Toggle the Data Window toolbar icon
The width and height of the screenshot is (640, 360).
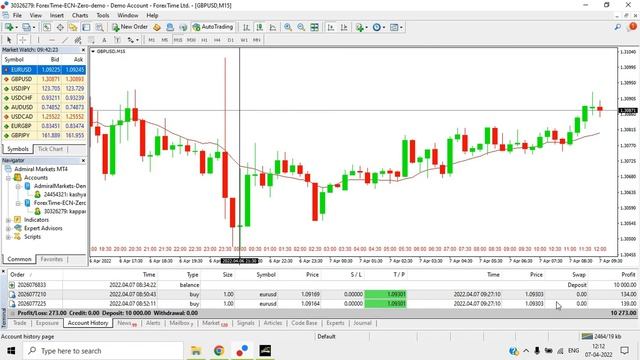[x=60, y=27]
